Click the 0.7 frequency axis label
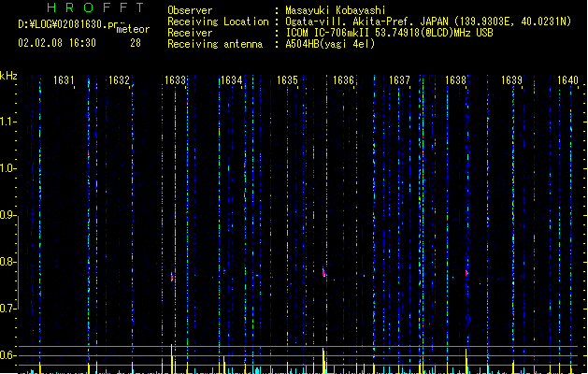This screenshot has height=374, width=588. 7,309
